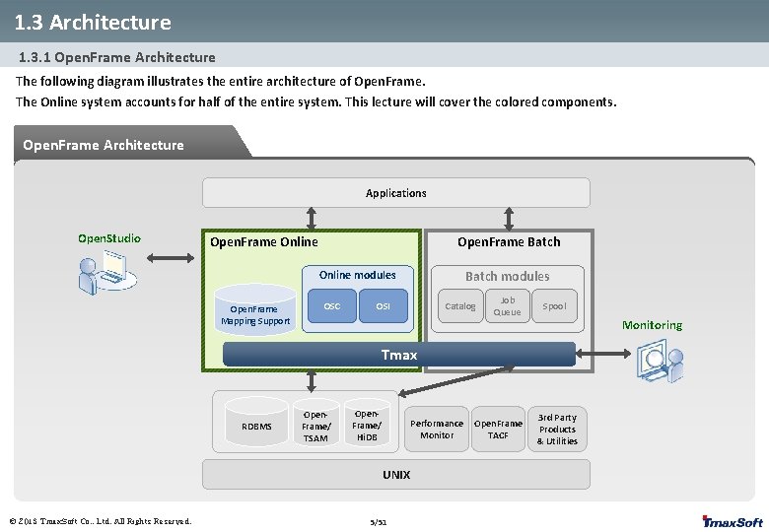Click the UNIX box
769x532 pixels.
tap(395, 474)
